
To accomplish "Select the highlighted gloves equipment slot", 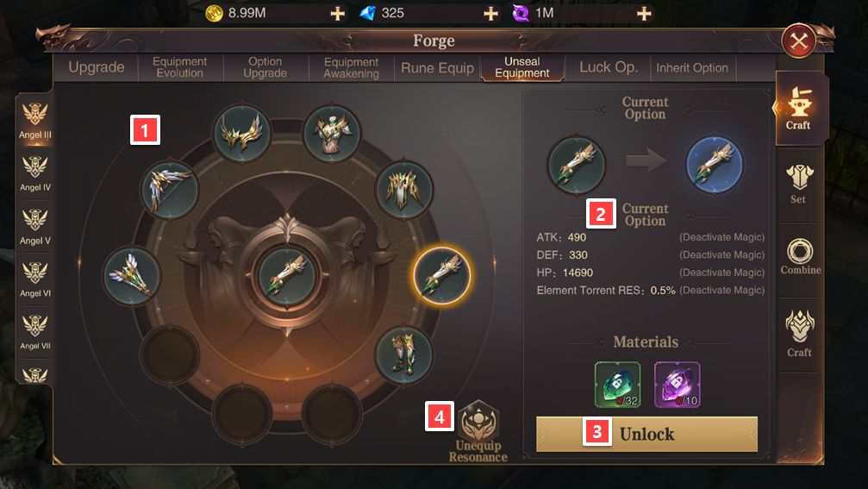I will [441, 276].
